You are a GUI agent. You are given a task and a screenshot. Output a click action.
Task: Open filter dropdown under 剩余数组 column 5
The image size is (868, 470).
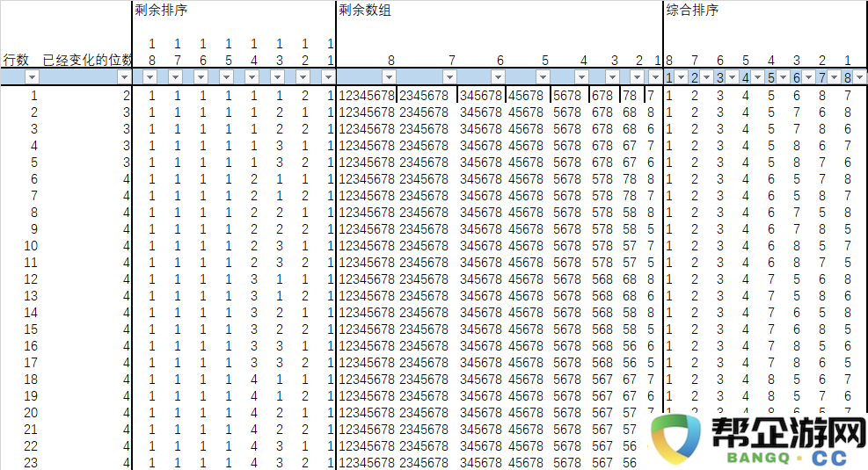click(x=543, y=76)
